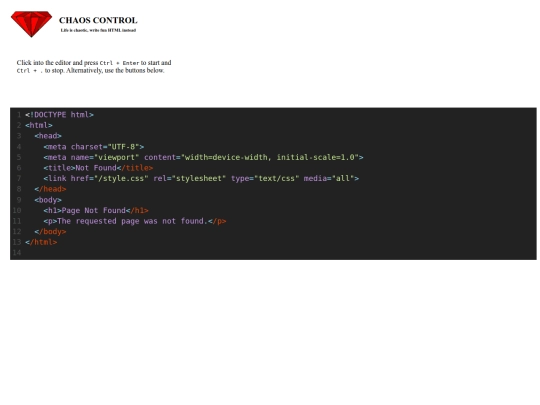540x405 pixels.
Task: Click the 'Ctrl + .' stop shortcut text
Action: tap(30, 71)
